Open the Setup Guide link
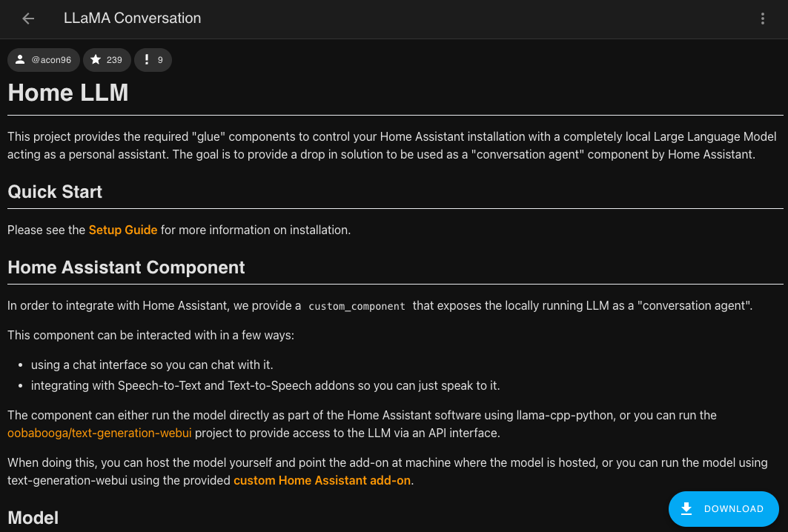The height and width of the screenshot is (532, 788). (123, 230)
